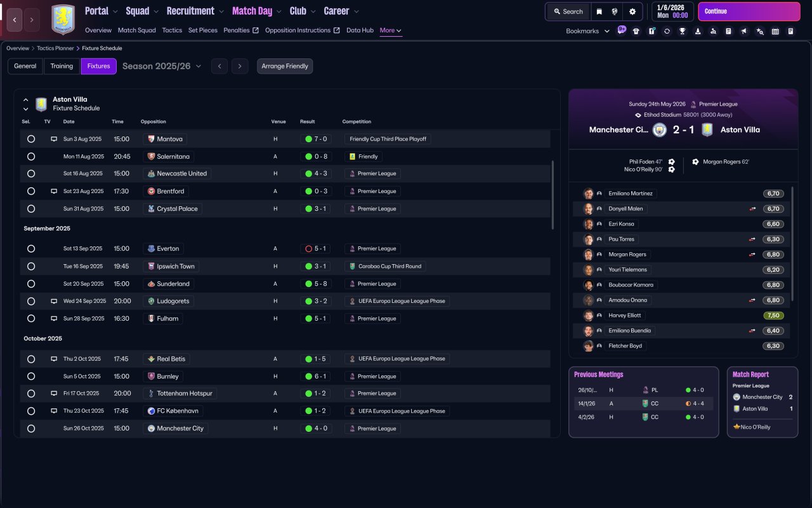Click the fixture list vertical scrollbar

pyautogui.click(x=553, y=195)
